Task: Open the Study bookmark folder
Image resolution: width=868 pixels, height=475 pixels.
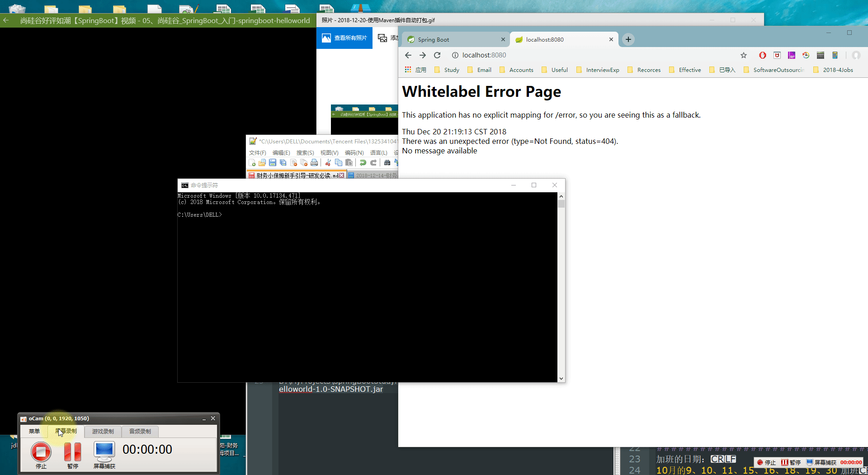Action: point(447,70)
